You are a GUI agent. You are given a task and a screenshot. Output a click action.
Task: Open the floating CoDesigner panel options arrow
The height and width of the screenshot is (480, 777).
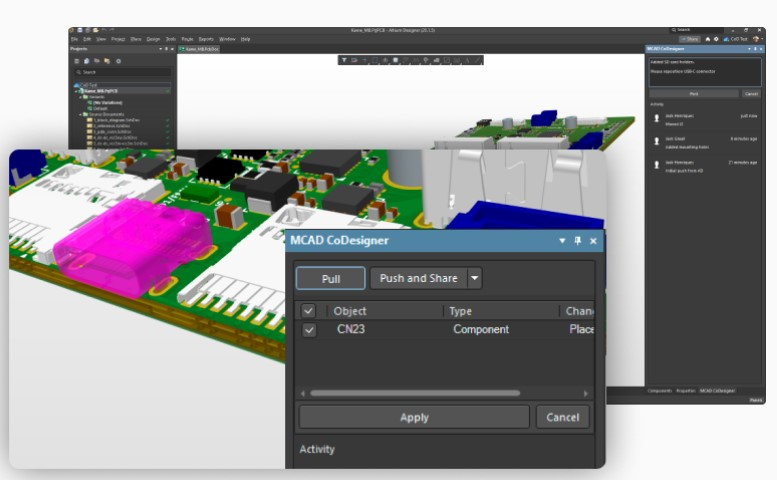click(x=563, y=241)
